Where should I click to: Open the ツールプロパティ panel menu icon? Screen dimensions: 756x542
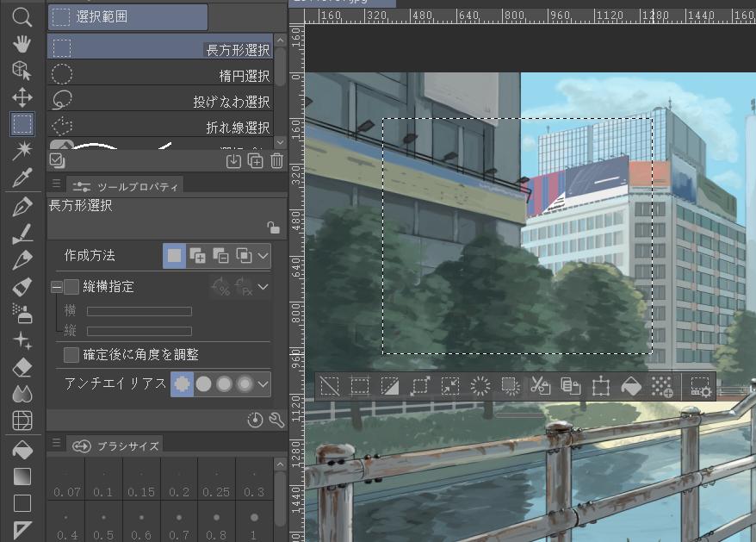pos(57,183)
